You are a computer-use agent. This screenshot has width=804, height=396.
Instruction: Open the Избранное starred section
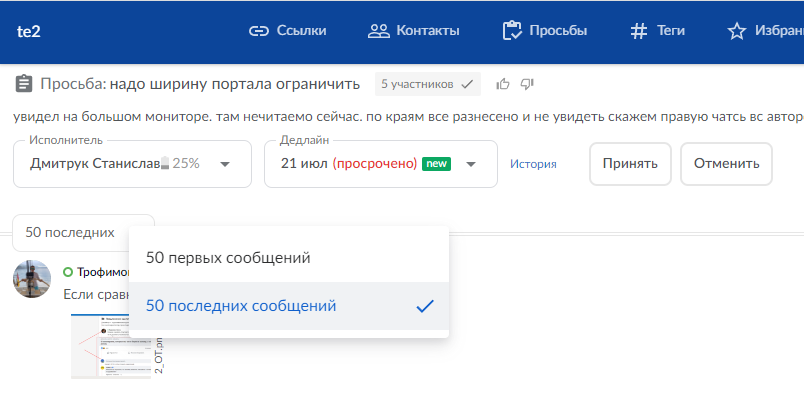[x=766, y=31]
